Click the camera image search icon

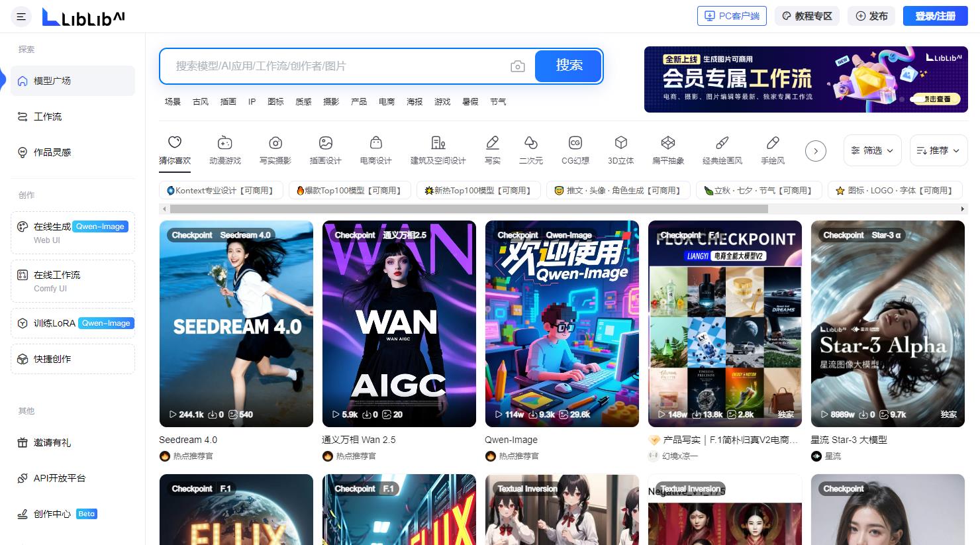click(518, 66)
